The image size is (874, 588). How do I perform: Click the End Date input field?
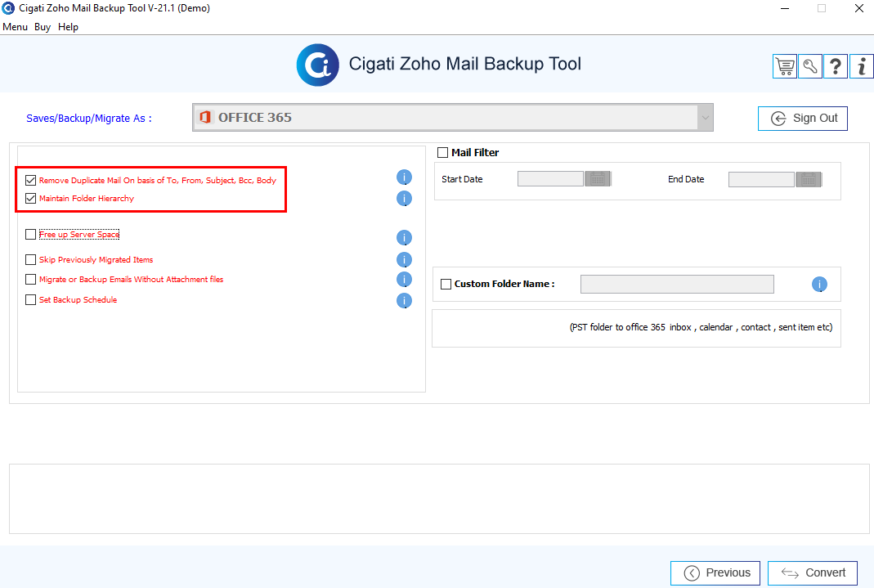click(761, 179)
